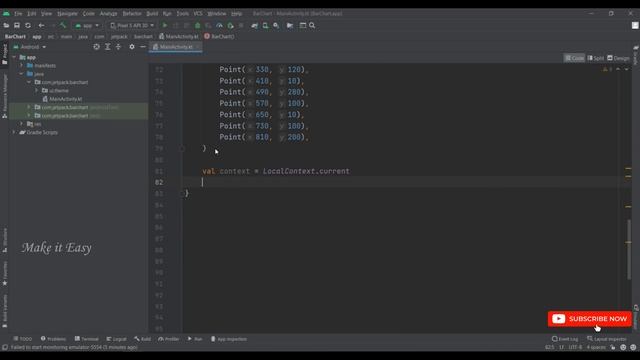Select MainActivity.kt in the project tree

(62, 99)
